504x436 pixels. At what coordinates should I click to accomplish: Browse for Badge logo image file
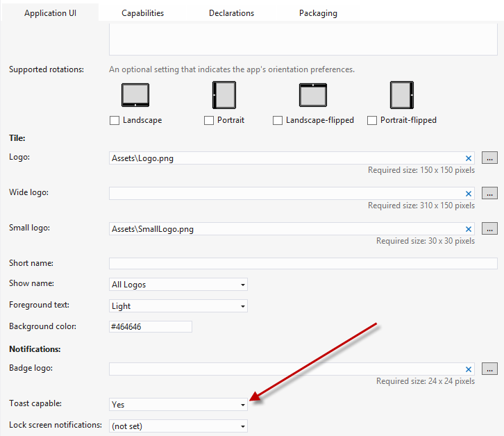click(x=490, y=369)
